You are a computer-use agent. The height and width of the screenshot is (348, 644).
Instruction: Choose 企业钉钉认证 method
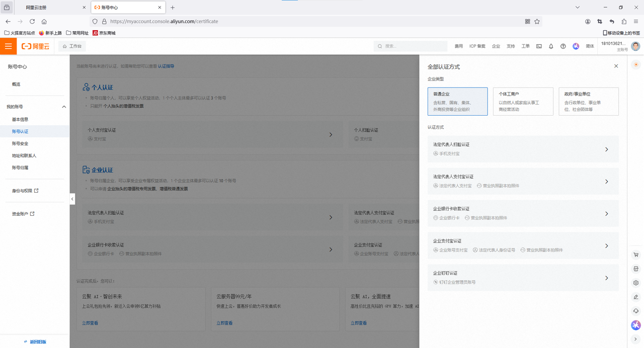[523, 278]
